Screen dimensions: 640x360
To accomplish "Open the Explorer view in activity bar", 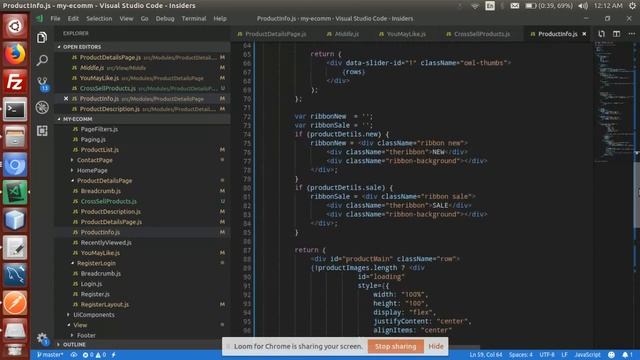I will pos(42,38).
